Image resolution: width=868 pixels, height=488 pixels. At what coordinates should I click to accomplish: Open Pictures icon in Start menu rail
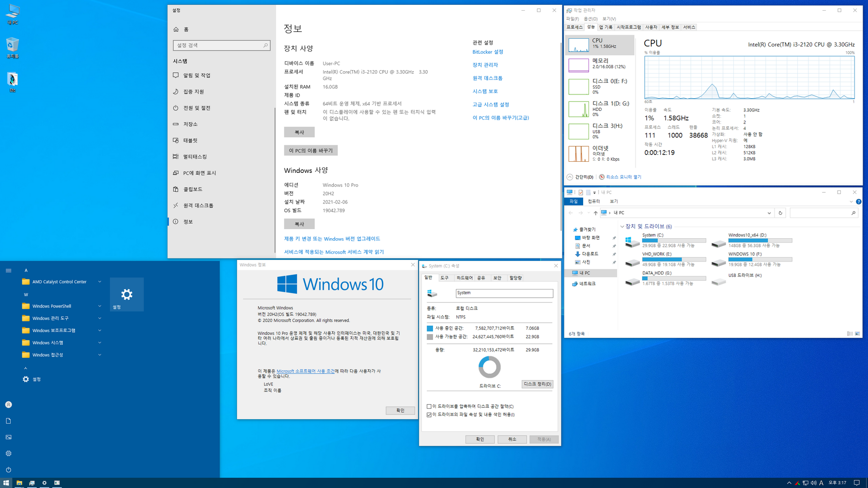pos(8,437)
